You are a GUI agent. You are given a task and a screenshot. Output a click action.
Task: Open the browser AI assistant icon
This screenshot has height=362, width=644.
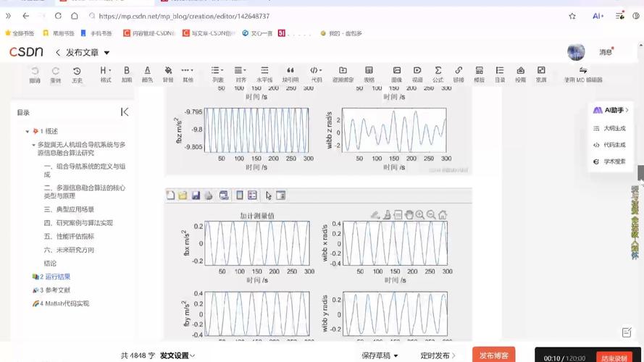tap(598, 16)
